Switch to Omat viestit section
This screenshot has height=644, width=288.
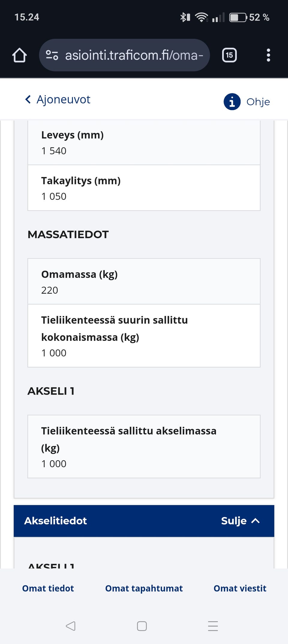tap(240, 588)
